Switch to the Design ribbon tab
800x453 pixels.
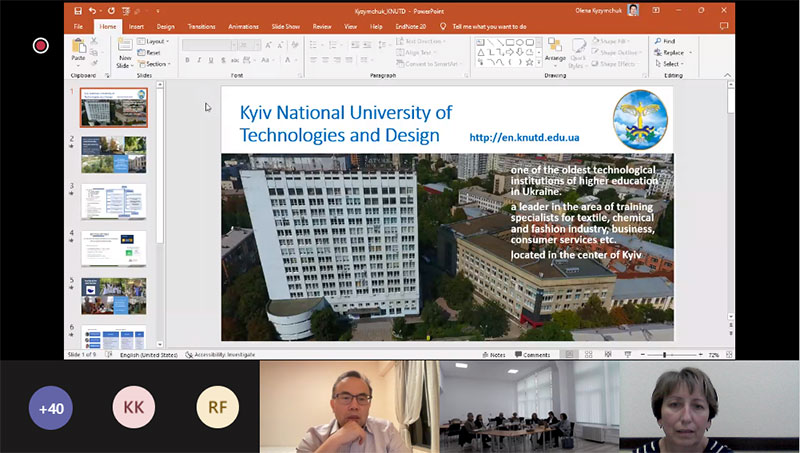coord(165,27)
